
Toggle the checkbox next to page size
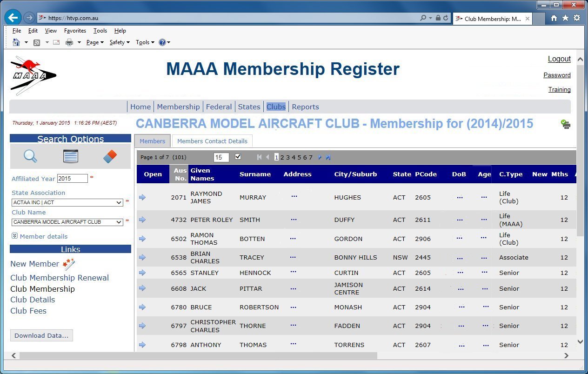point(238,157)
